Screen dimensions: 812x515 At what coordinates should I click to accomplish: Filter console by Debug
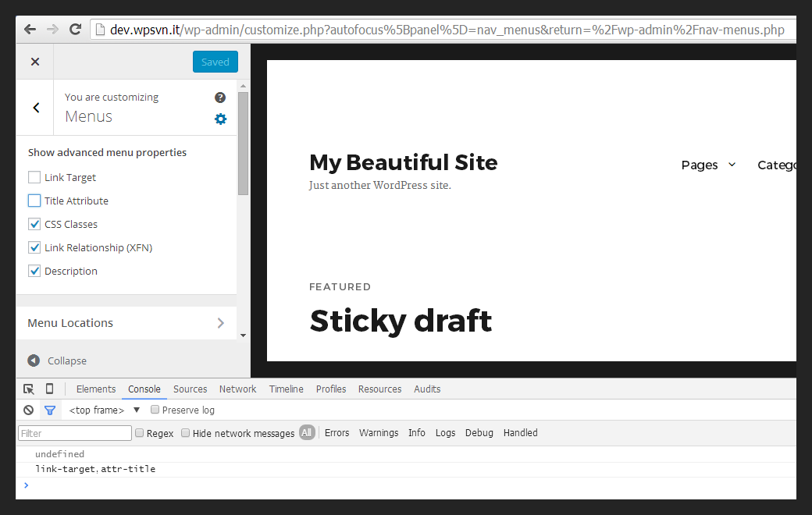(x=479, y=433)
